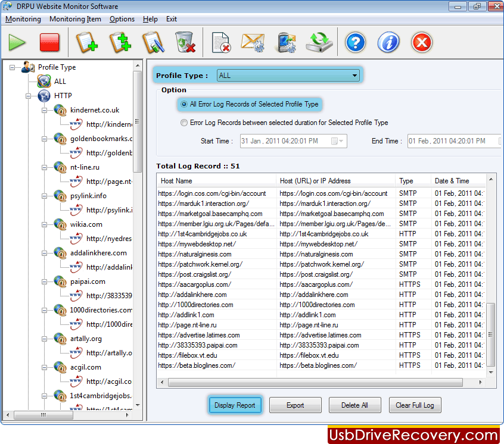The image size is (504, 444).
Task: Open the Start Time calendar dropdown
Action: 338,141
